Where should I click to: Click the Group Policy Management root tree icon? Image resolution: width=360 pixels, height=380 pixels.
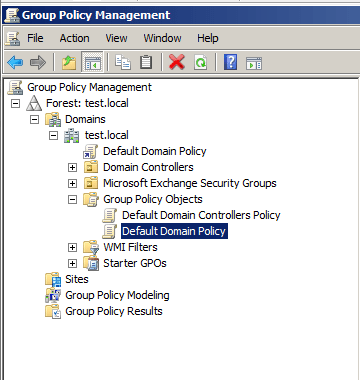pyautogui.click(x=15, y=87)
